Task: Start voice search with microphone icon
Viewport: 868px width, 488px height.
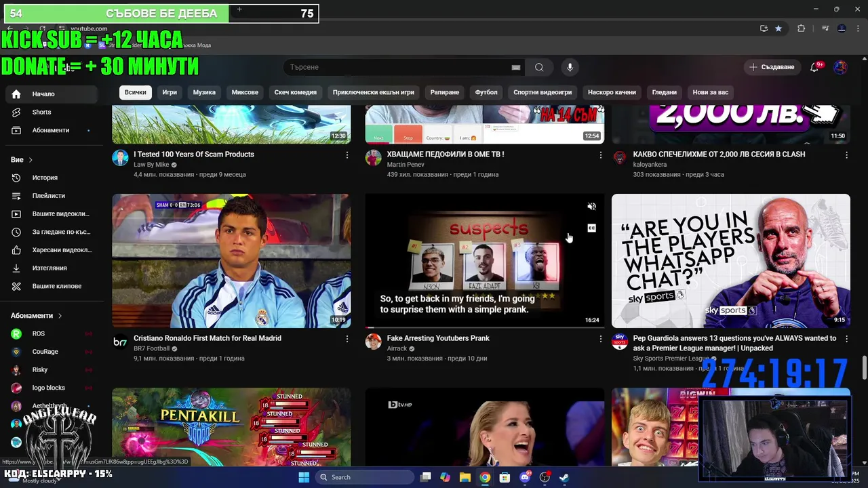Action: point(570,67)
